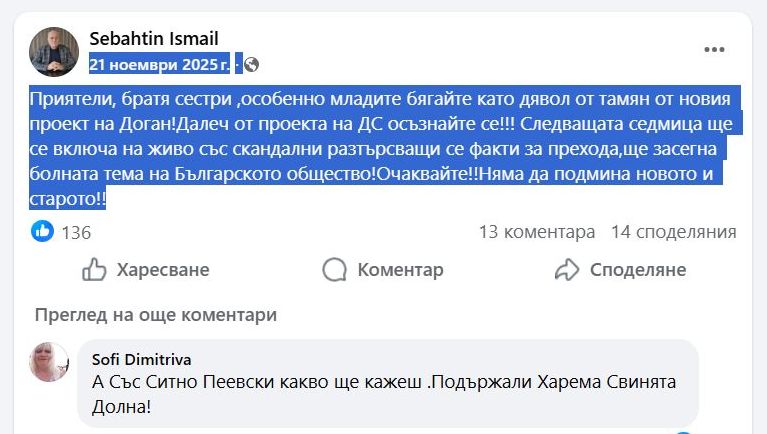The image size is (767, 434).
Task: Click the share arrow Споделяне icon
Action: click(567, 270)
